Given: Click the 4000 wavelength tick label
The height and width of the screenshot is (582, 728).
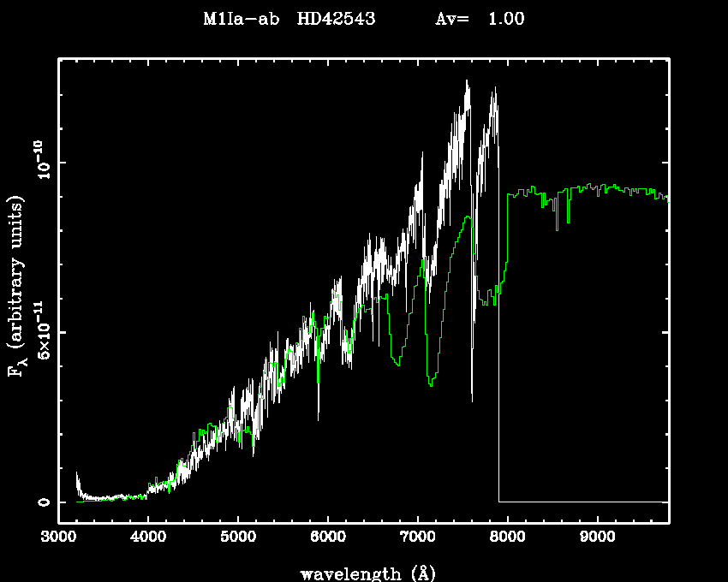Looking at the screenshot, I should [x=148, y=537].
